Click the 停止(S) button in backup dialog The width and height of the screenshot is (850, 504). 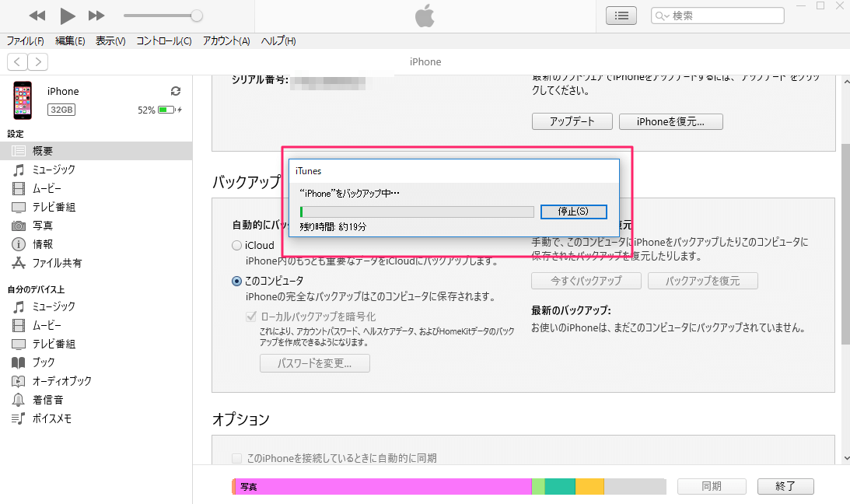pos(573,212)
